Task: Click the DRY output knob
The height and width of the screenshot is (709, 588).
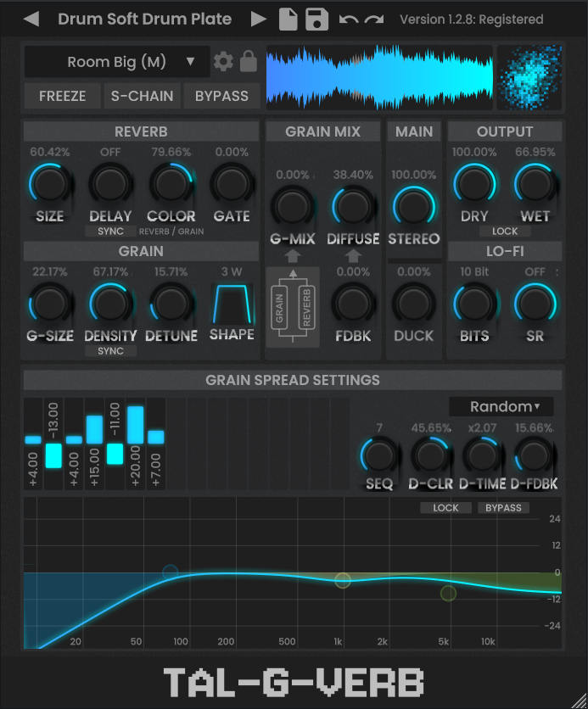Action: click(x=474, y=185)
